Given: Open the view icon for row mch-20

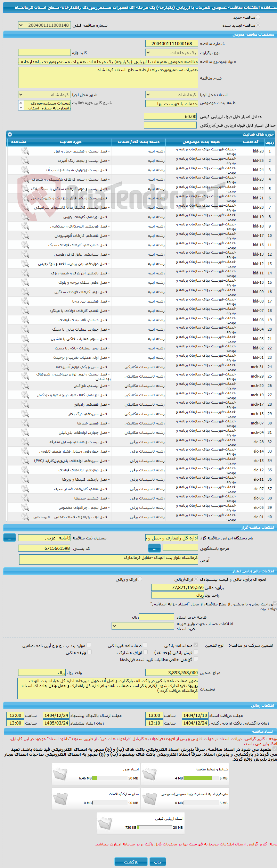Looking at the screenshot, I should coord(25,386).
